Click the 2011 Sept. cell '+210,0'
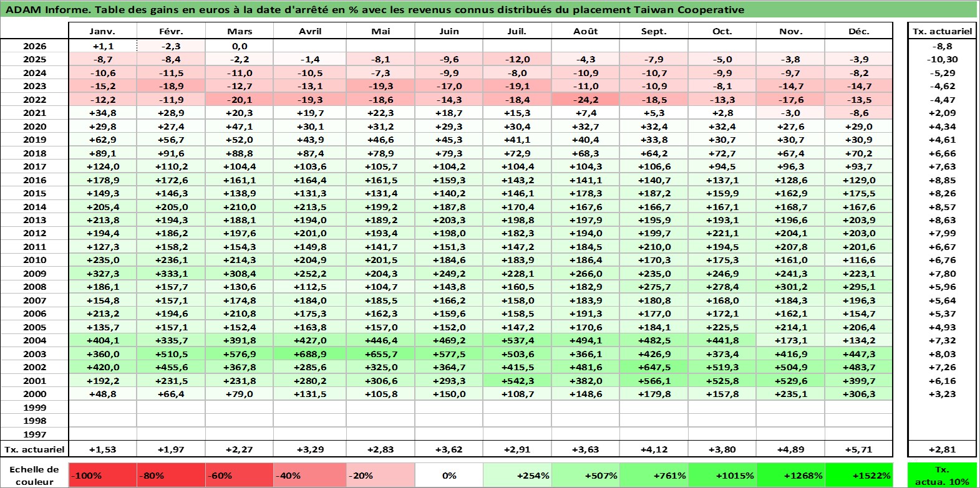This screenshot has width=980, height=488. click(x=654, y=247)
